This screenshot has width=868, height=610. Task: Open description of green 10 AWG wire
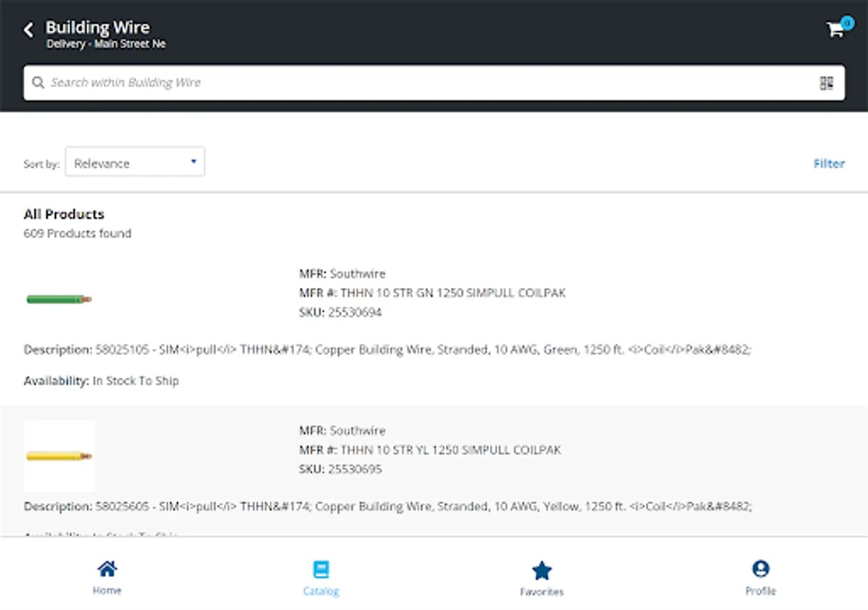click(x=387, y=350)
